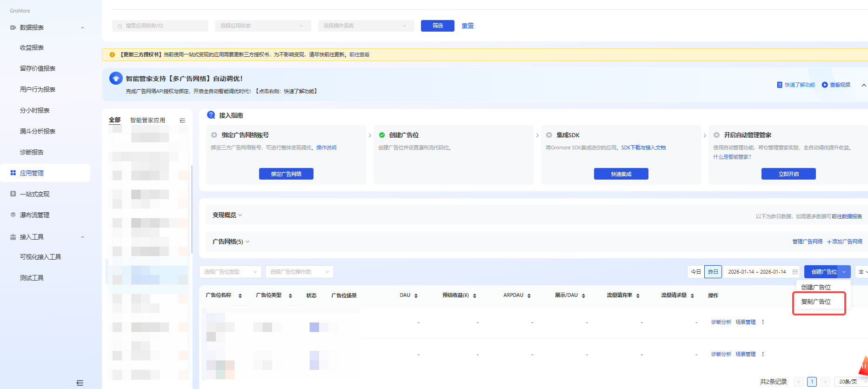Viewport: 868px width, 389px height.
Task: Collapse the app list panel icon
Action: pos(182,121)
